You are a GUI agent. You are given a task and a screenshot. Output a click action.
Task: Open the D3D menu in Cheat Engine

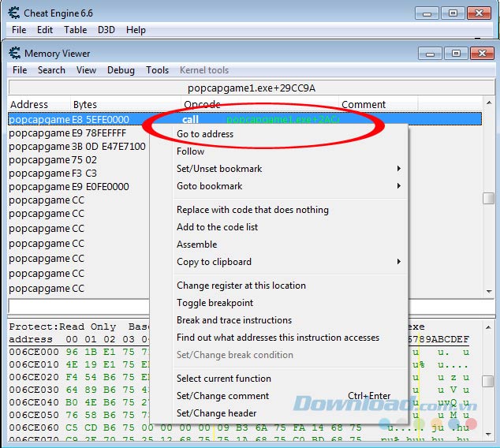pos(106,30)
